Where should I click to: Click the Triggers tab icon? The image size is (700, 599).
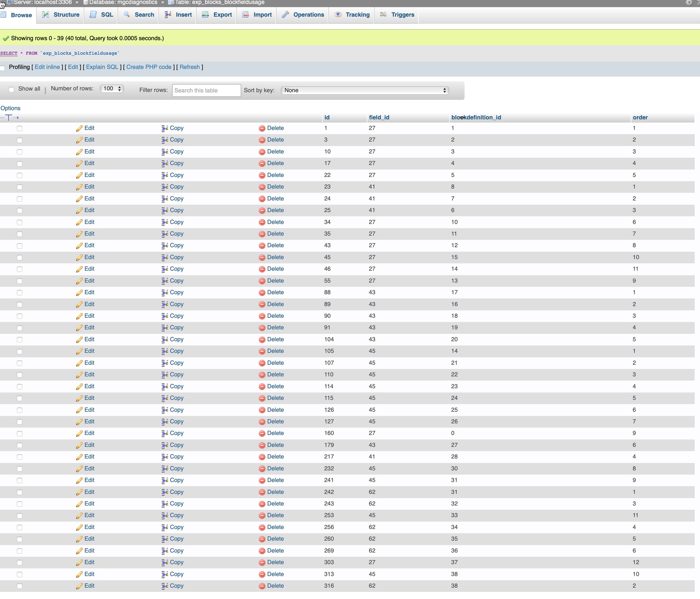pyautogui.click(x=383, y=15)
